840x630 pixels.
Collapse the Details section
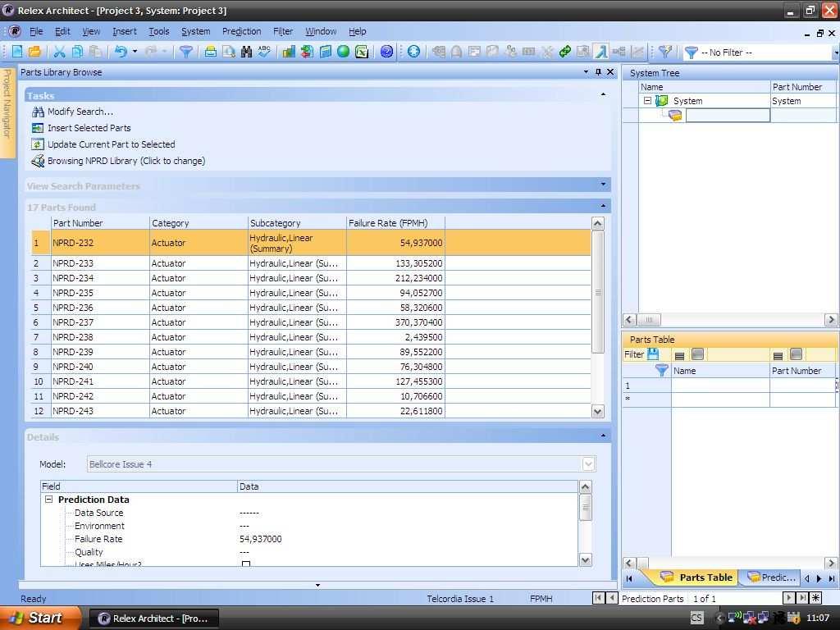pyautogui.click(x=603, y=436)
